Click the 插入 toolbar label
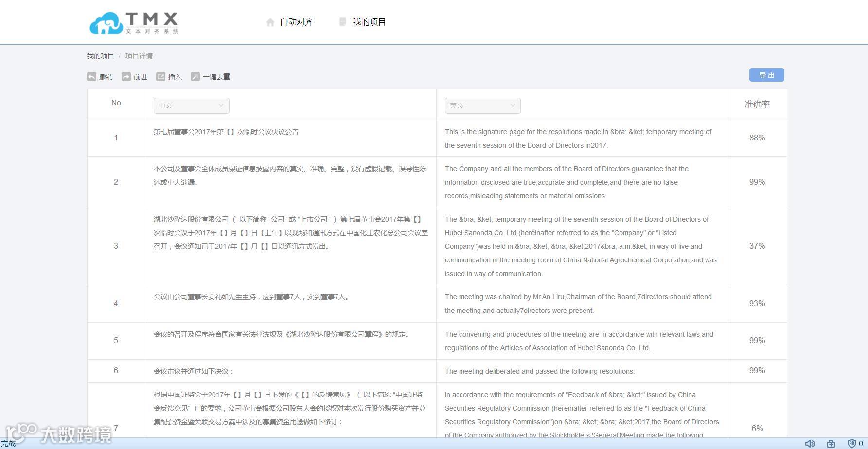The width and height of the screenshot is (868, 449). click(x=175, y=77)
